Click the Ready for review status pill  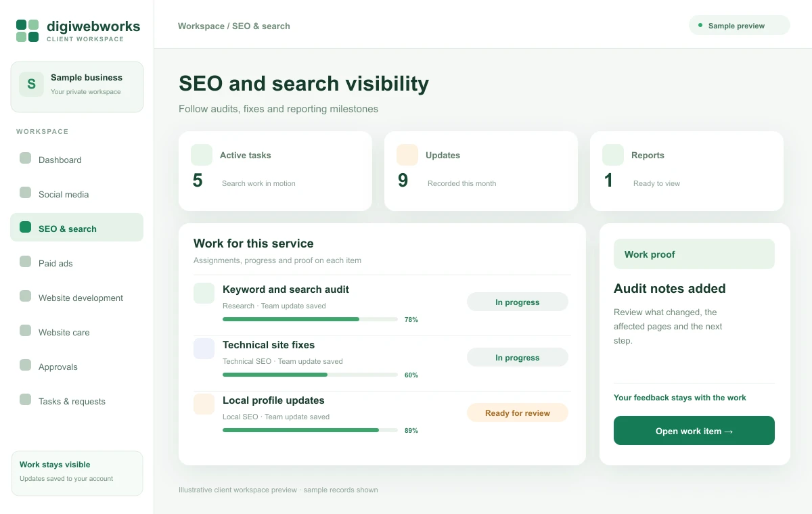518,413
